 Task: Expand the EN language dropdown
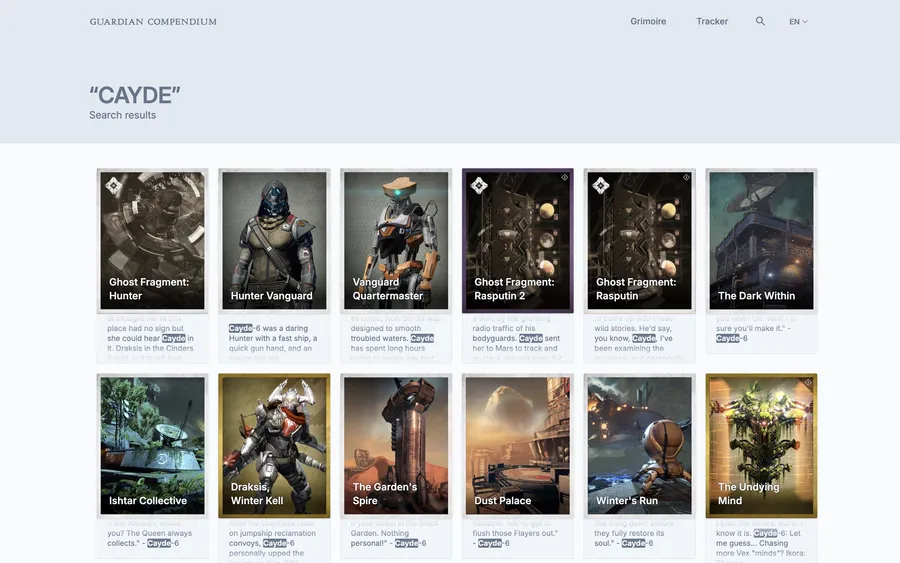click(798, 22)
